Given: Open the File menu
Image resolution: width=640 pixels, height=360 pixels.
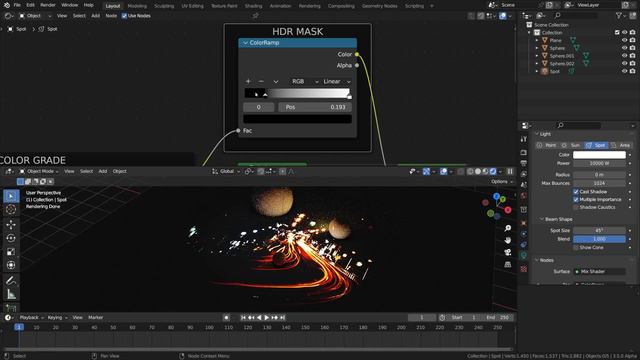Looking at the screenshot, I should tap(17, 5).
